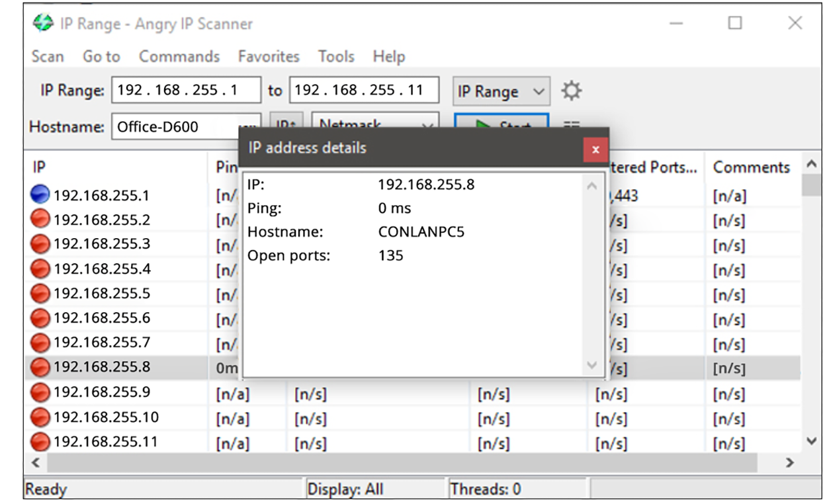The image size is (827, 504).
Task: Click details popup scroll down arrow
Action: 591,364
